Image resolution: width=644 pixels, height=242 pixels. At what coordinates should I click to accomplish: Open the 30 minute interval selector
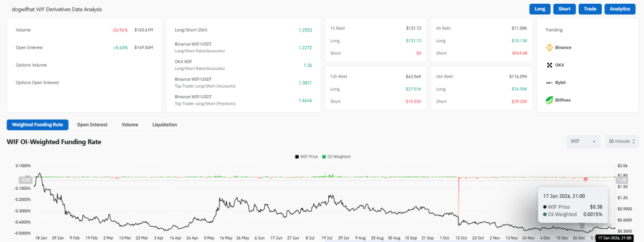622,142
